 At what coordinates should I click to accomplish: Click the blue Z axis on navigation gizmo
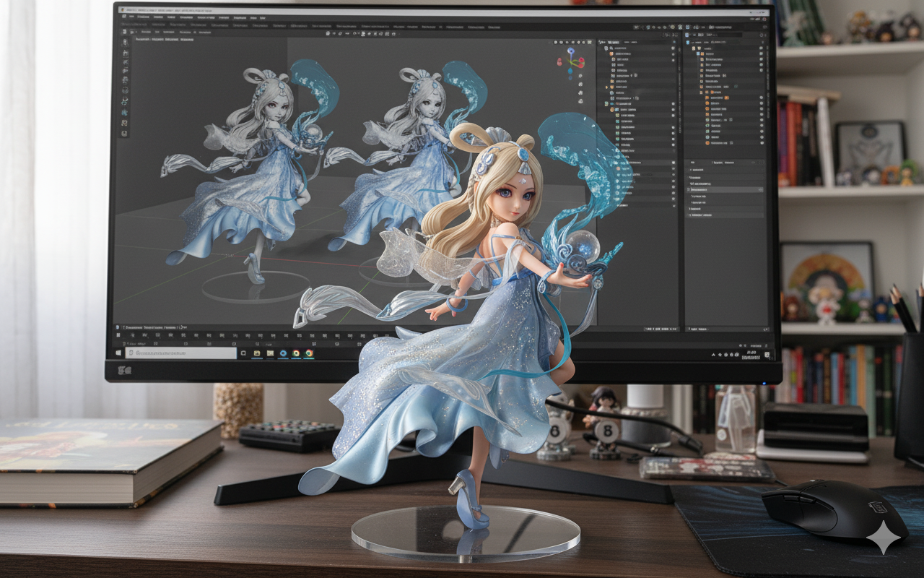tap(570, 52)
